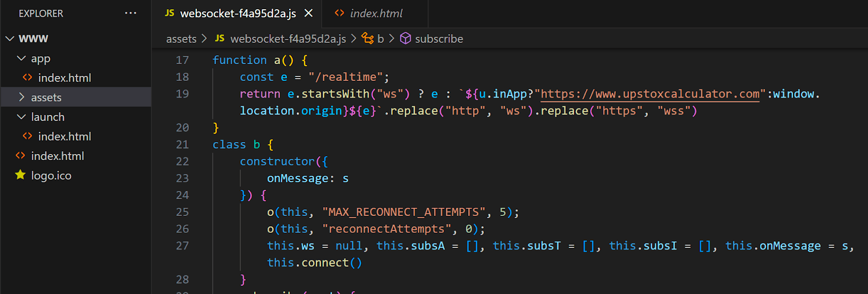This screenshot has height=294, width=868.
Task: Open the upstoxcalculator.com URL link
Action: pyautogui.click(x=650, y=94)
